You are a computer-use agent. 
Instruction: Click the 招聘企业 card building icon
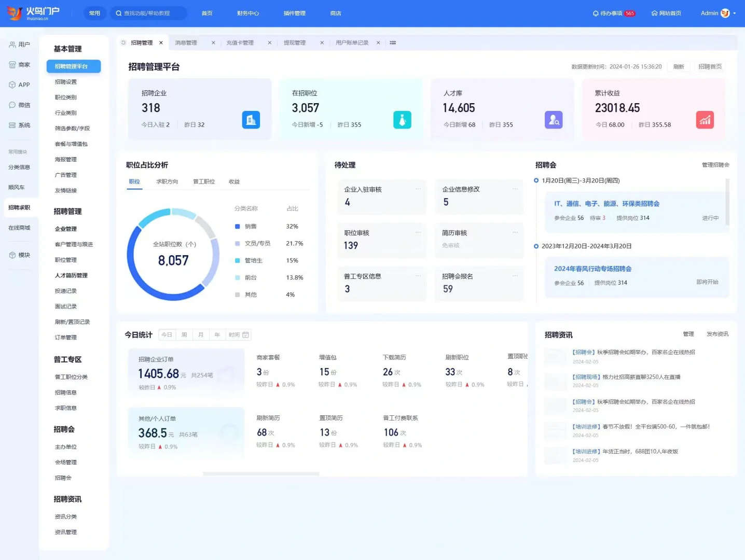tap(251, 120)
